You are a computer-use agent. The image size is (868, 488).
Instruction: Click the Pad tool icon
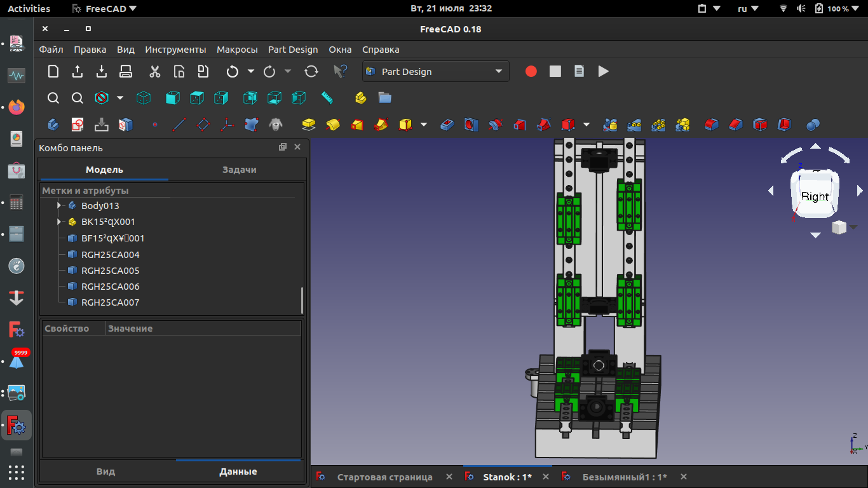click(309, 125)
